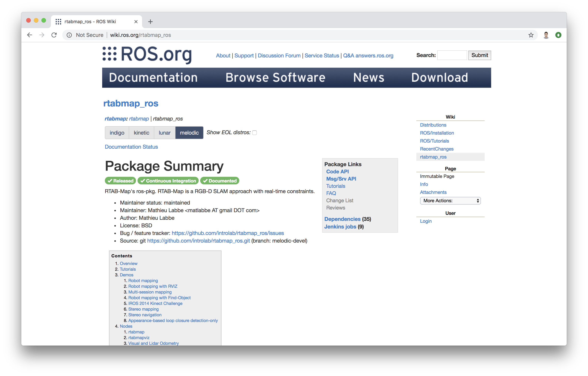Select the indigo distro tab
The image size is (588, 376).
(x=117, y=132)
